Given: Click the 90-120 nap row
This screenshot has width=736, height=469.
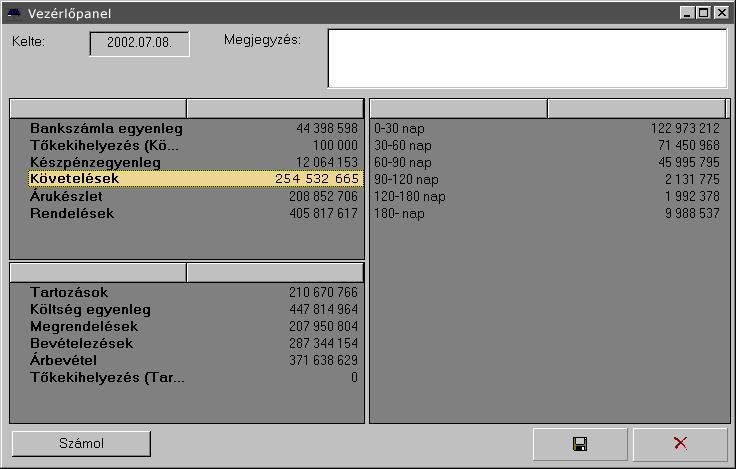Looking at the screenshot, I should [549, 179].
